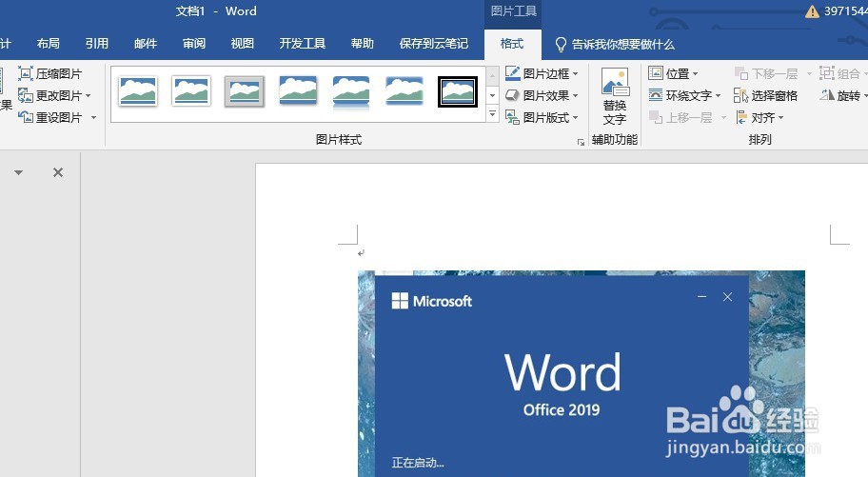Open the navigation pane options dropdown arrow
Image resolution: width=868 pixels, height=477 pixels.
(x=19, y=173)
